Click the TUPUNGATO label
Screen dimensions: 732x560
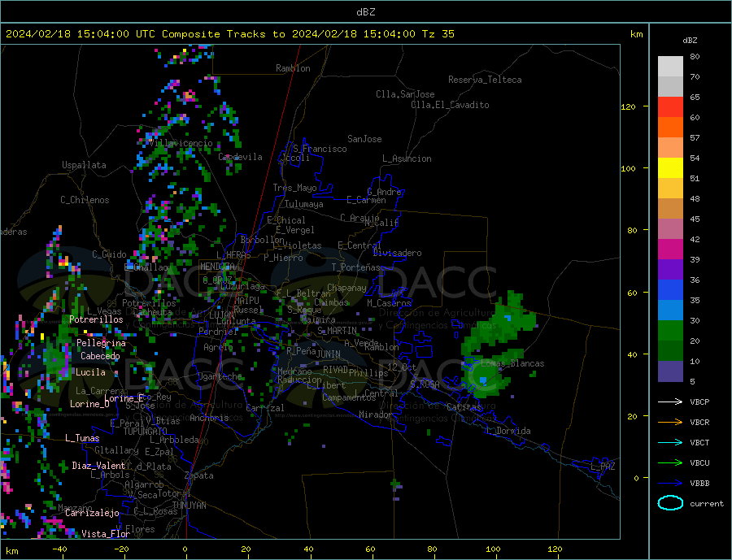(146, 432)
